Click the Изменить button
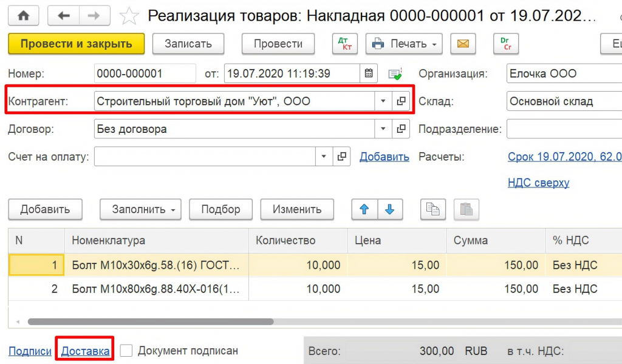 click(x=296, y=209)
